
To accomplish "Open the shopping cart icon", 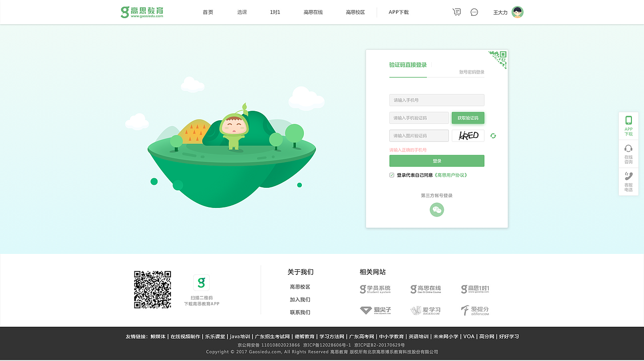I will (x=457, y=12).
